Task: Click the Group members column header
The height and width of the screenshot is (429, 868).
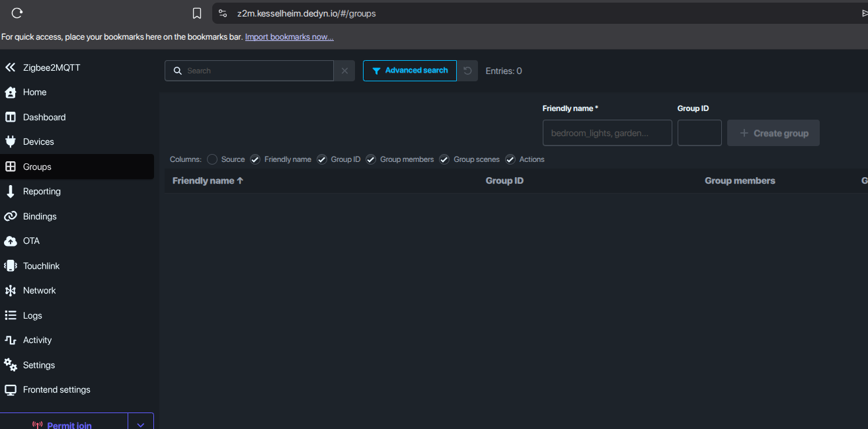Action: tap(740, 180)
